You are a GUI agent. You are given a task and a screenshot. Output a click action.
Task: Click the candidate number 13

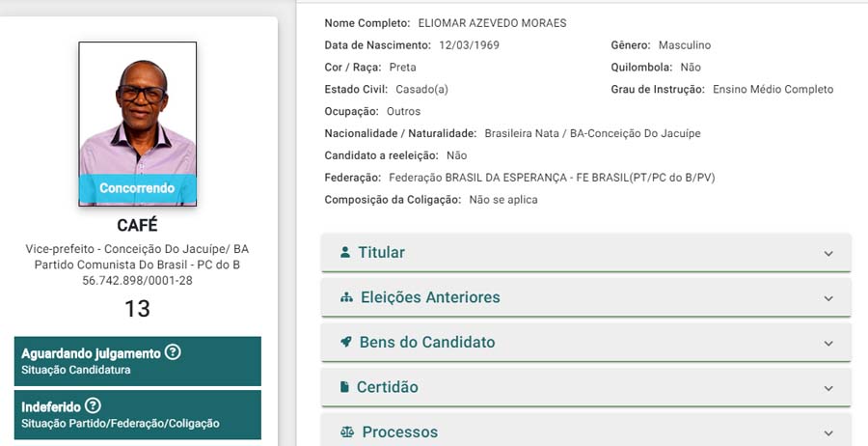click(x=137, y=309)
